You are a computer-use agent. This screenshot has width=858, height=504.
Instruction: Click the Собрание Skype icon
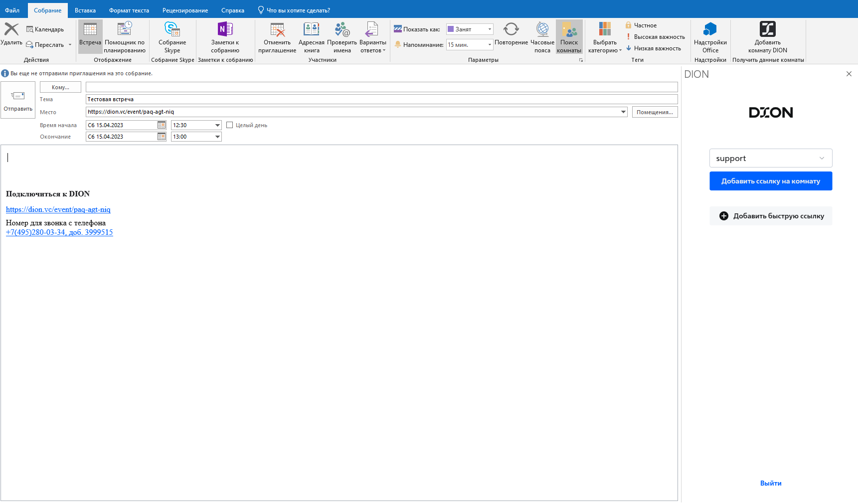point(172,37)
